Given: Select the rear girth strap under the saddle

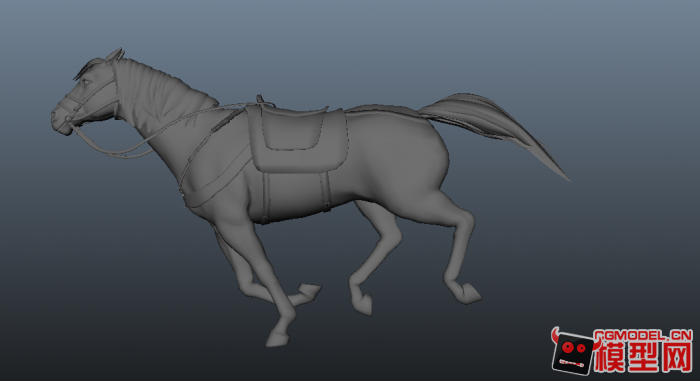Looking at the screenshot, I should [x=325, y=191].
